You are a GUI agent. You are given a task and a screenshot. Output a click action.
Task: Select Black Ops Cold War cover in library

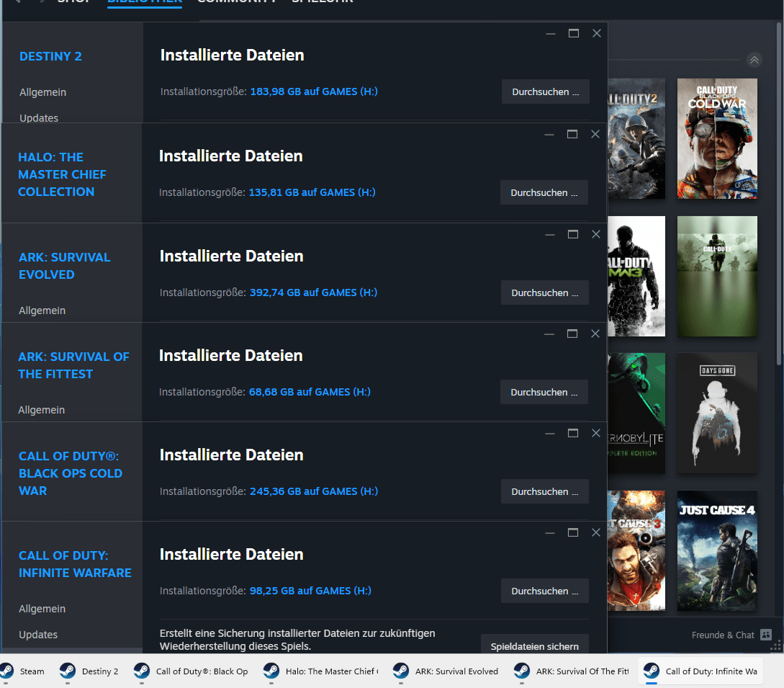point(717,138)
